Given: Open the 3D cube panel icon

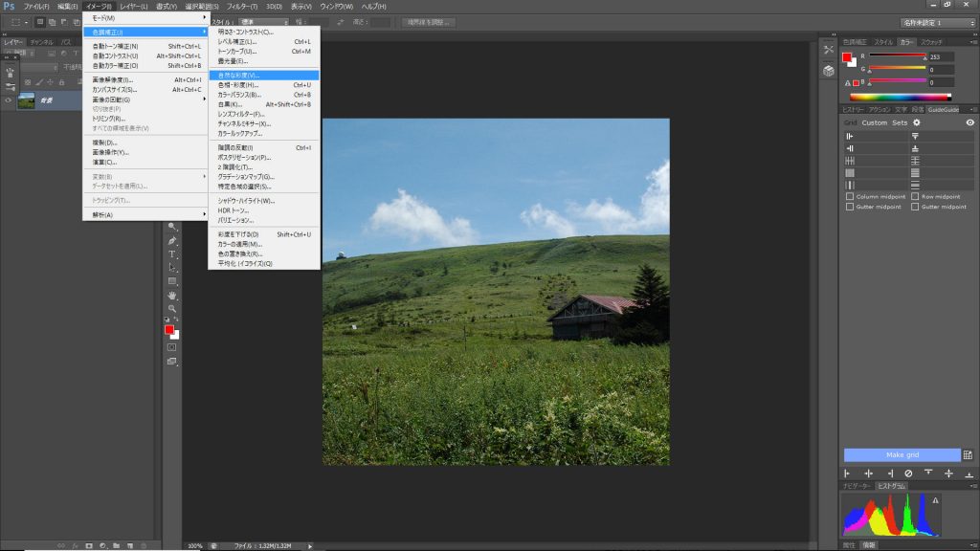Looking at the screenshot, I should coord(829,71).
